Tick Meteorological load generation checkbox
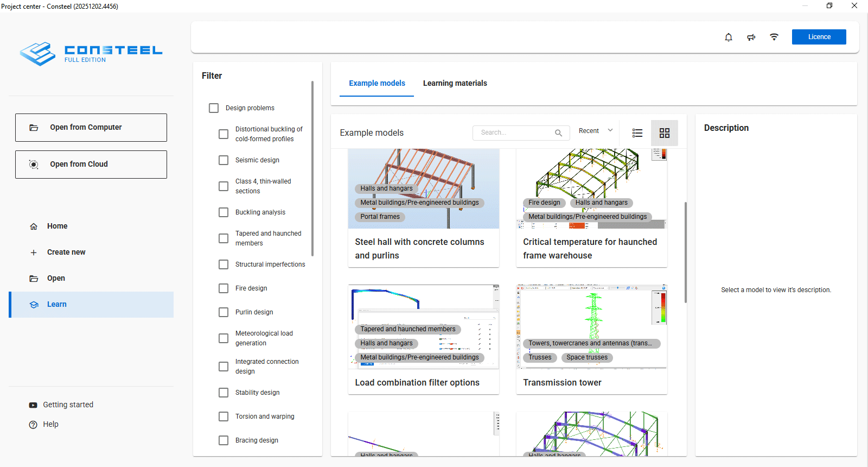868x467 pixels. tap(224, 338)
